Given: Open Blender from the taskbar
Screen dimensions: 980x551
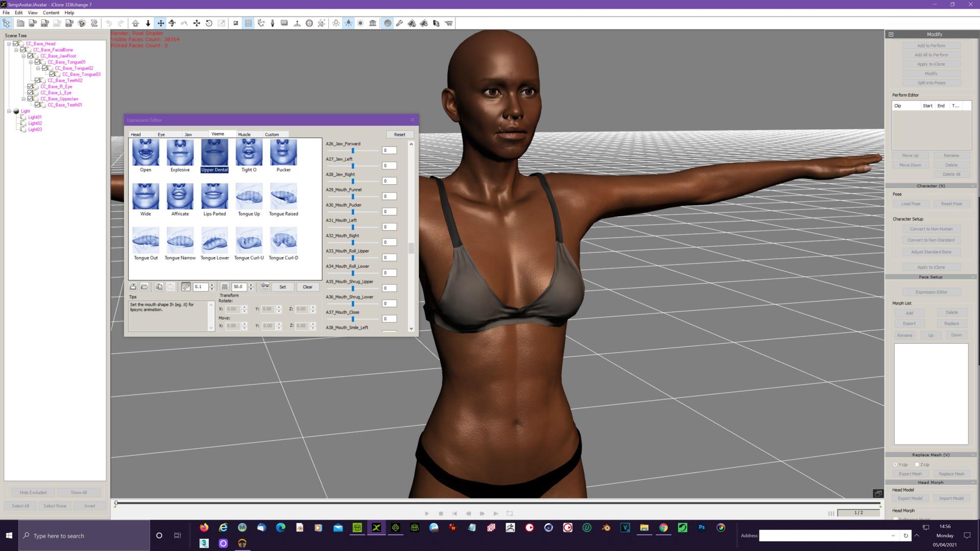Looking at the screenshot, I should click(606, 527).
